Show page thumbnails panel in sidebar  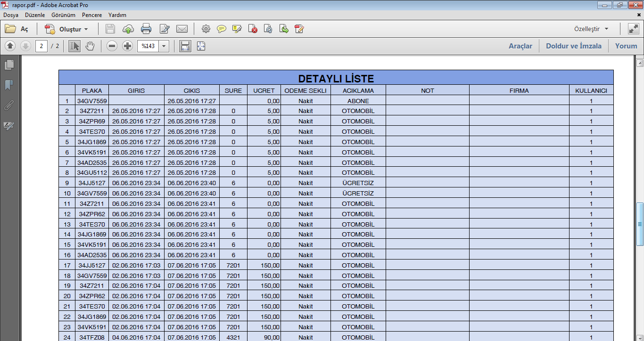(x=9, y=65)
